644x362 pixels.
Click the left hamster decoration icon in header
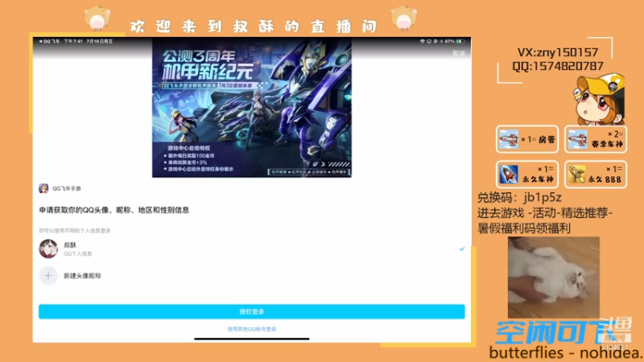pyautogui.click(x=97, y=19)
